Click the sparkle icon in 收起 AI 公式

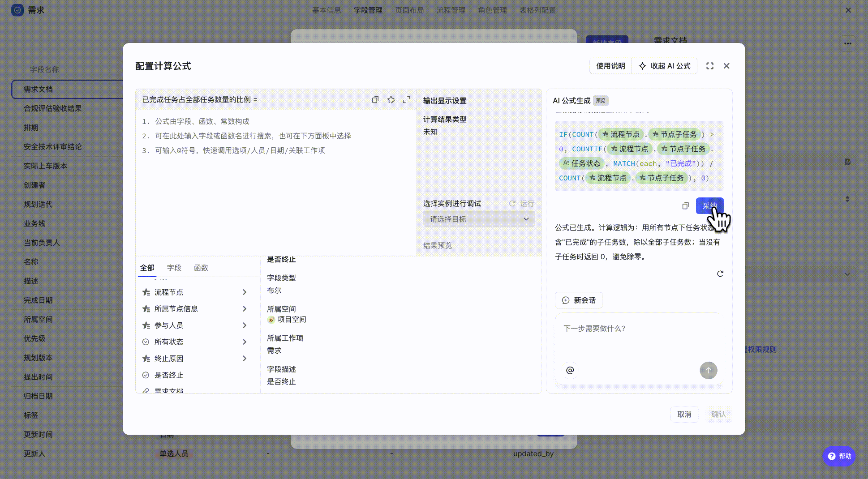click(642, 66)
